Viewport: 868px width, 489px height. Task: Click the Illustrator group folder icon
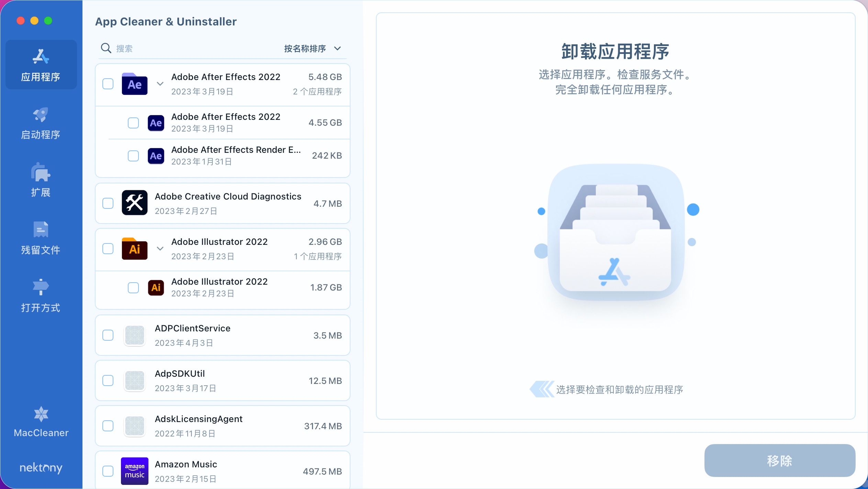click(135, 249)
